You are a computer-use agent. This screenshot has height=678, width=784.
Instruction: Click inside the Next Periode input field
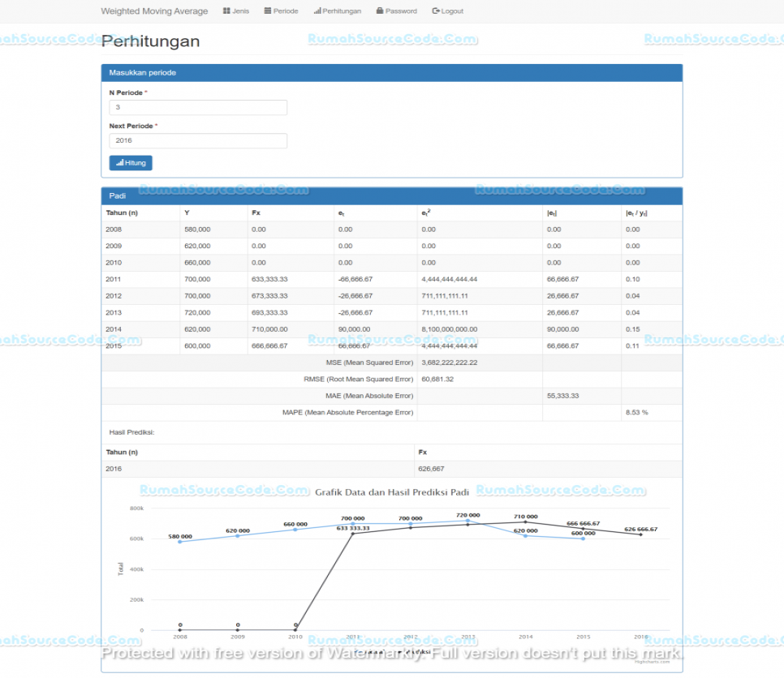(198, 140)
